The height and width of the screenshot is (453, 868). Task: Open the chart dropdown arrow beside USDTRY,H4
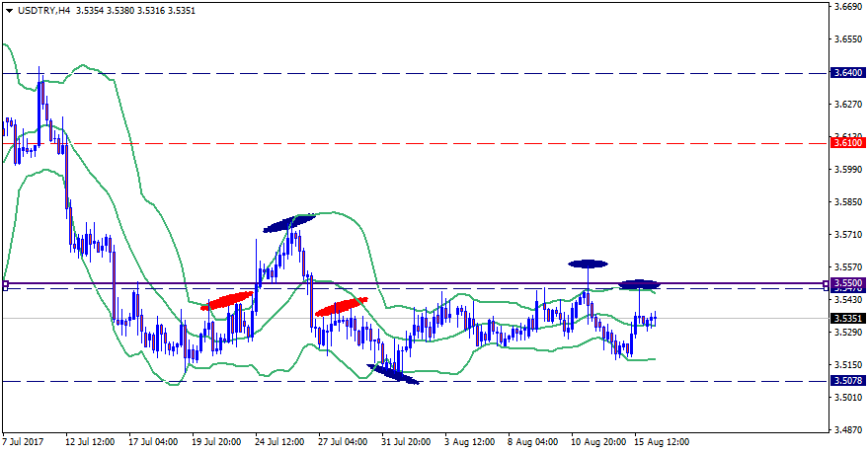pos(8,10)
